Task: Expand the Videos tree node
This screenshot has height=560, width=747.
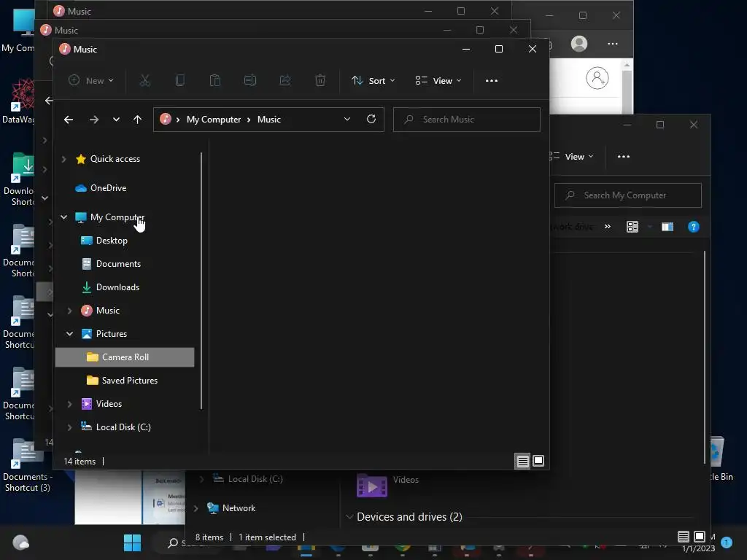Action: click(69, 404)
